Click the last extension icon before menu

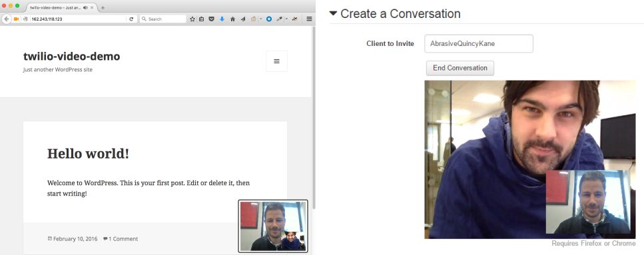click(294, 19)
